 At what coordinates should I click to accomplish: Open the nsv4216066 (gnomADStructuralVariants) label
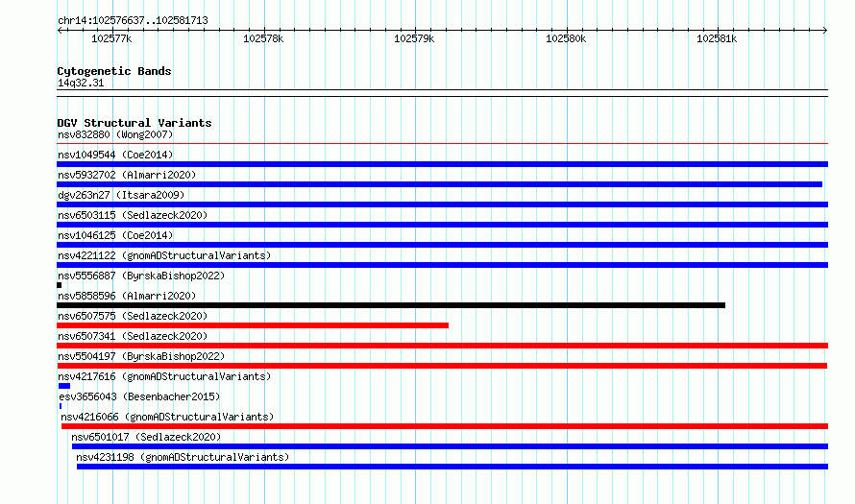click(167, 417)
